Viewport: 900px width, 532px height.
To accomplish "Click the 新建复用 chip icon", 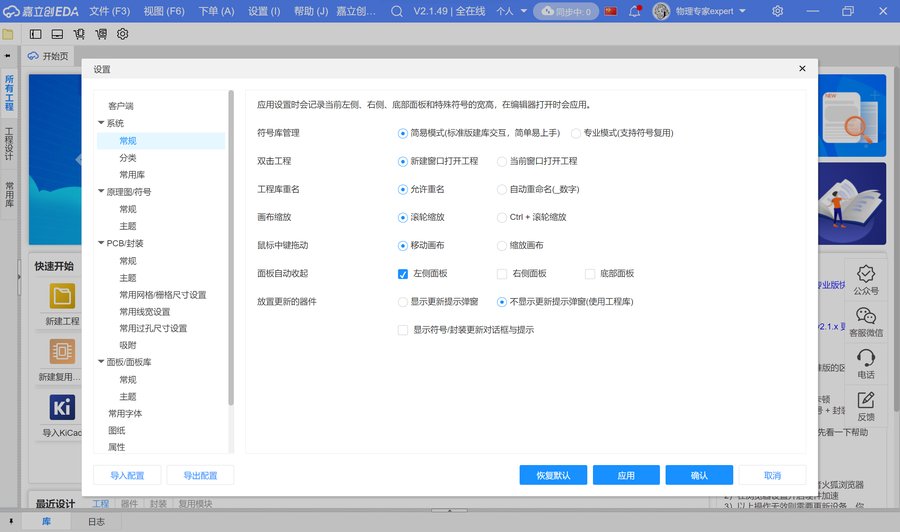I will coord(62,351).
